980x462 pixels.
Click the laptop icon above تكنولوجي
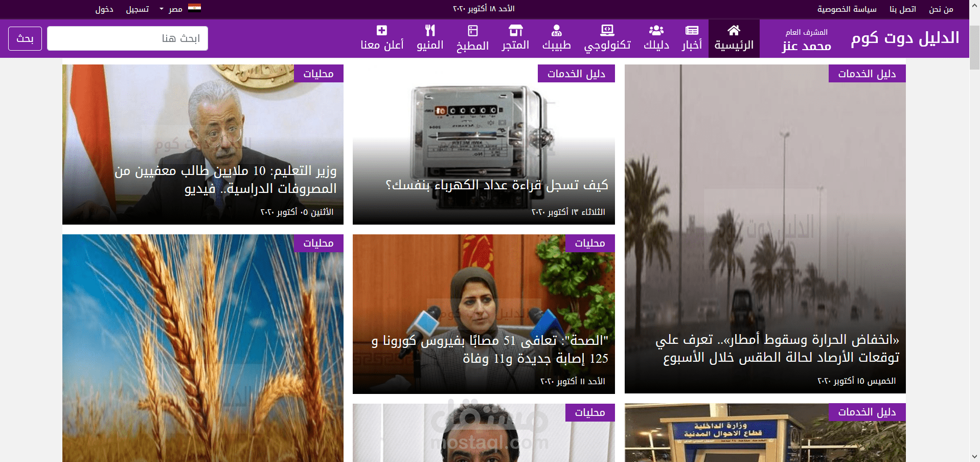pyautogui.click(x=607, y=30)
